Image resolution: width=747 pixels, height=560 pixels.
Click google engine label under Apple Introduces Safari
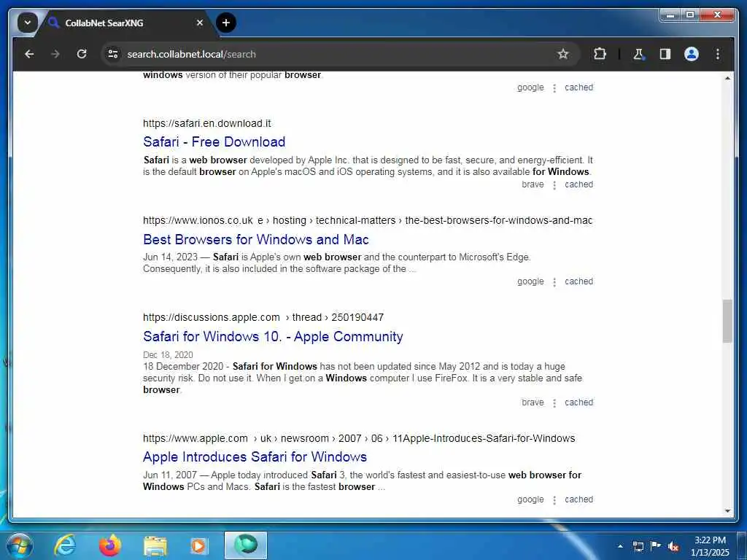pos(530,499)
